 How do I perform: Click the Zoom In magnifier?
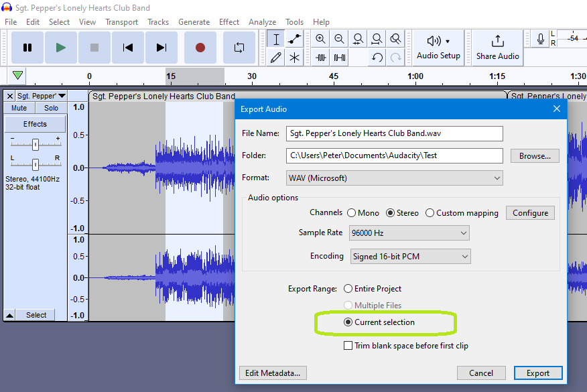coord(320,39)
